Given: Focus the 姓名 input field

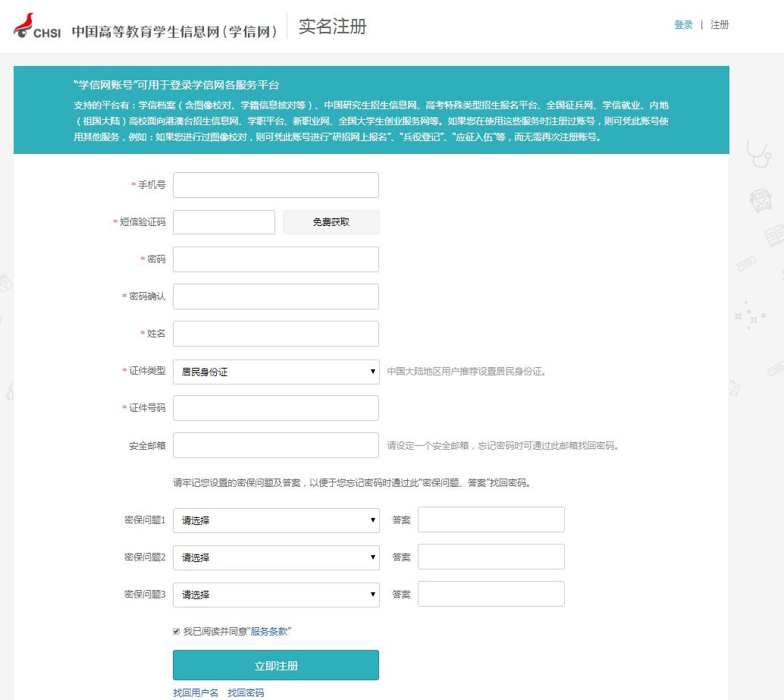Looking at the screenshot, I should coord(276,334).
